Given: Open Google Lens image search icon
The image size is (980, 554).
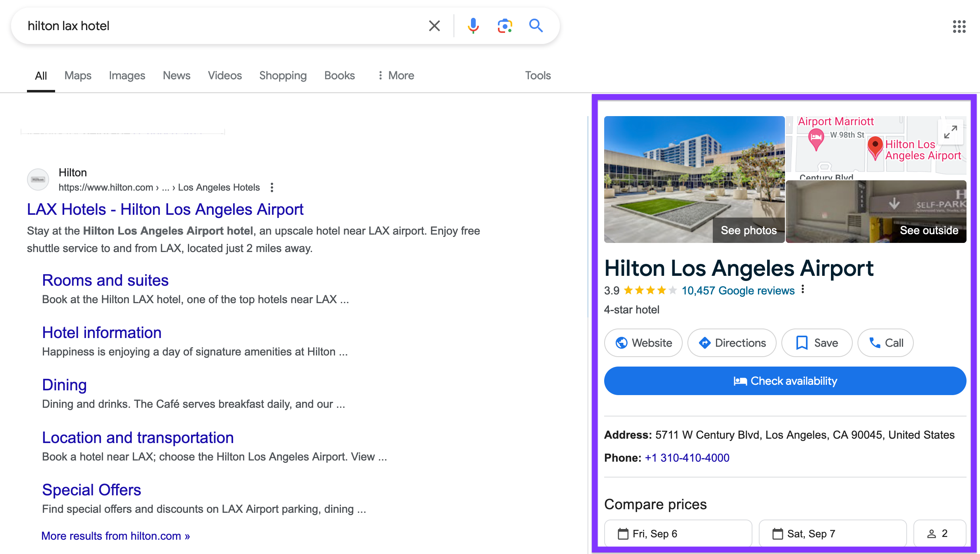Looking at the screenshot, I should [x=505, y=26].
